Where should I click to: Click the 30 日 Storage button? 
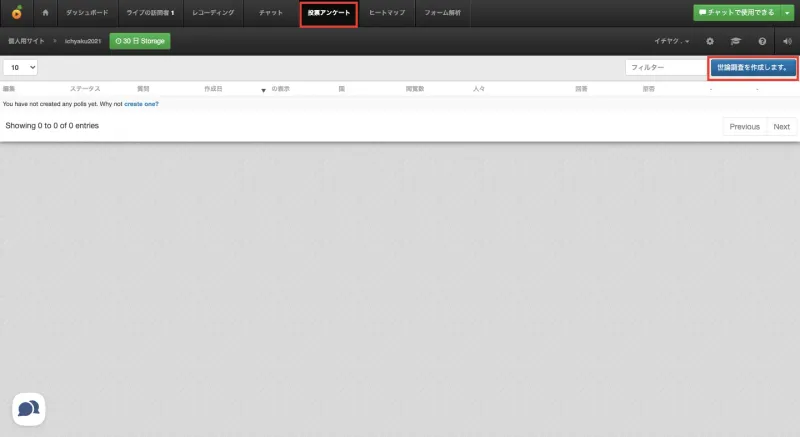140,41
